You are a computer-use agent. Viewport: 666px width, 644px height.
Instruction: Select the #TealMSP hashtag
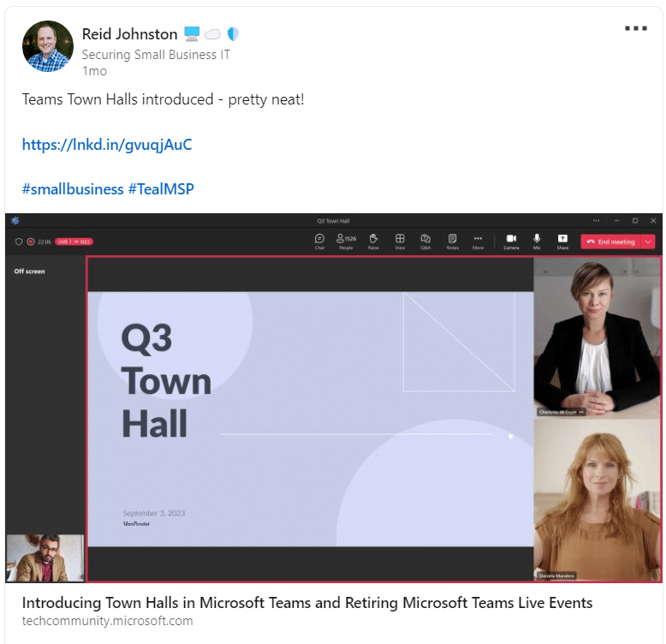[161, 189]
